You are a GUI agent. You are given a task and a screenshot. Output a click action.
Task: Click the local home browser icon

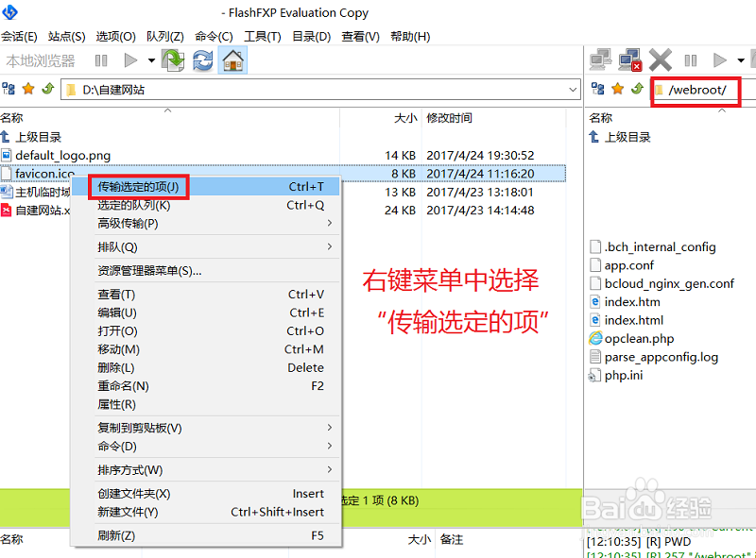[232, 60]
